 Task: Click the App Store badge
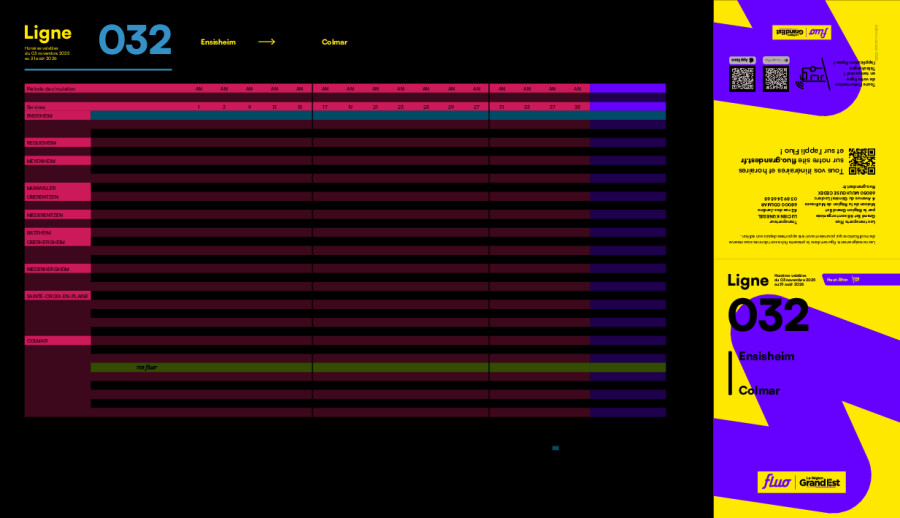click(x=742, y=59)
